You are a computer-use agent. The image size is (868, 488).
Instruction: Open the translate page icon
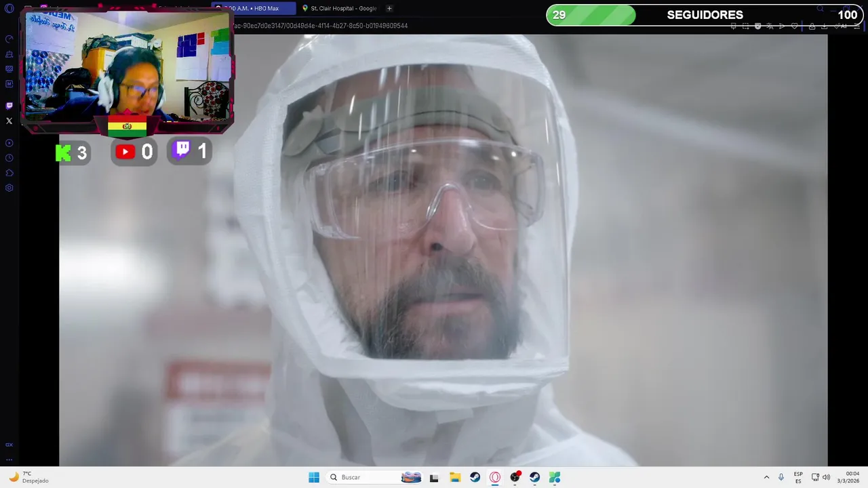coord(770,26)
